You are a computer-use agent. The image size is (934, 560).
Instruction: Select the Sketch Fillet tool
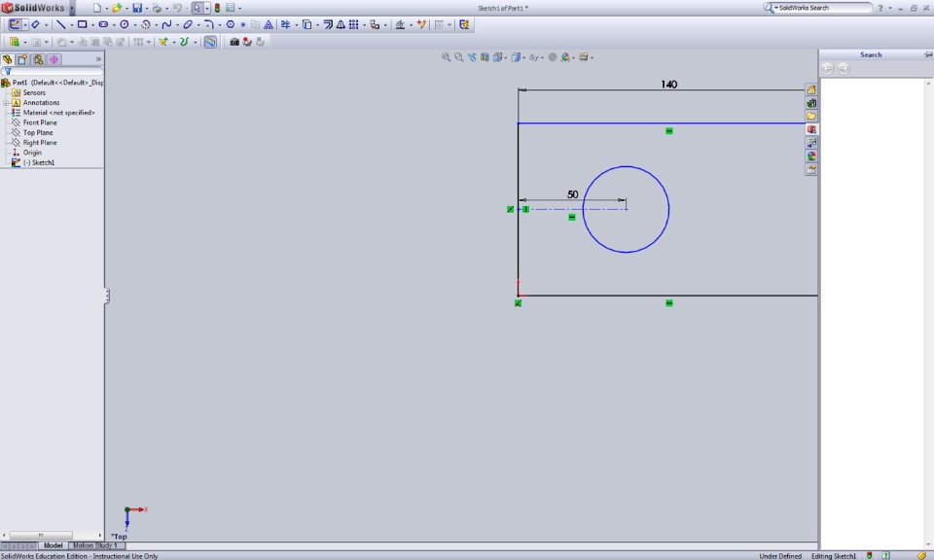point(208,24)
